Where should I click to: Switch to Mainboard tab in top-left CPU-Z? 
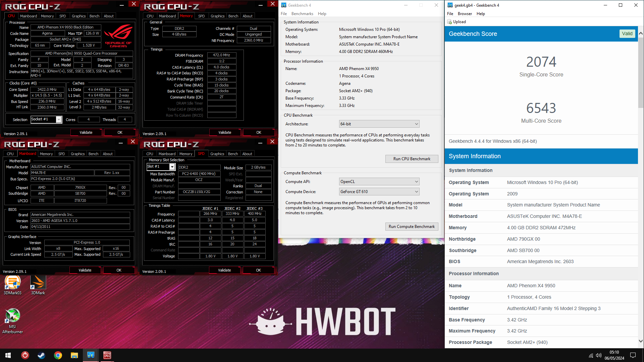pos(29,16)
